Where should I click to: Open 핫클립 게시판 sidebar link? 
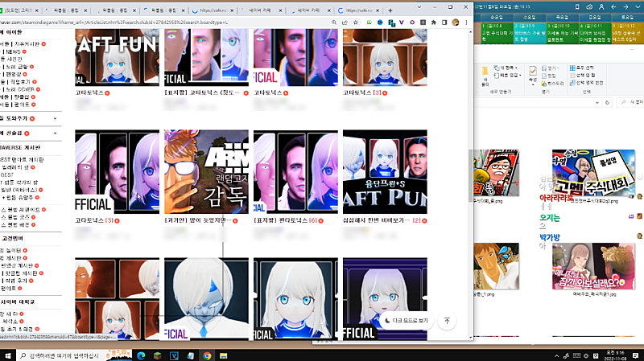point(21,273)
